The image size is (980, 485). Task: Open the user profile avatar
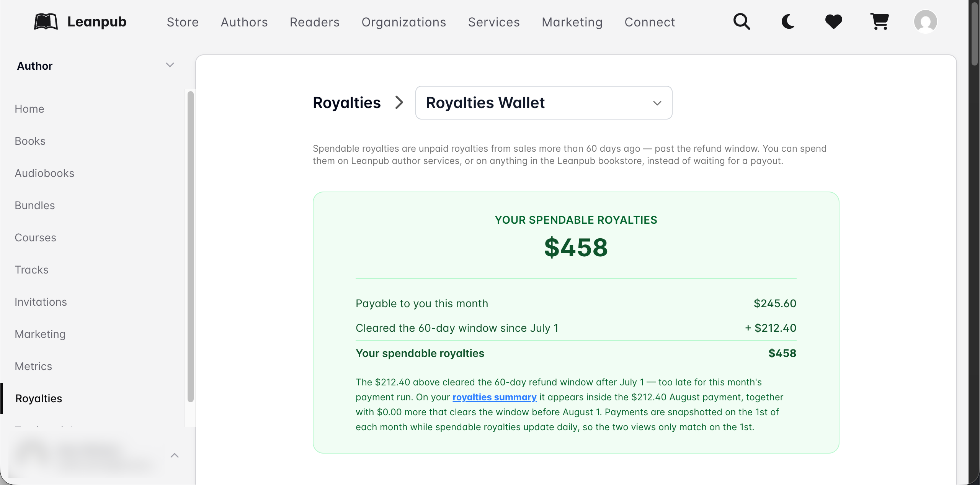coord(925,21)
